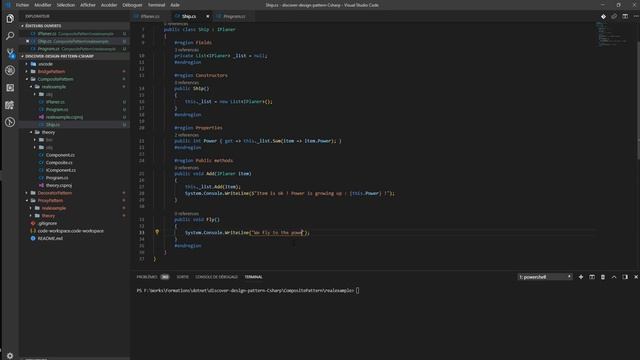This screenshot has height=360, width=640.
Task: Select Program.cs in open editors list
Action: (x=75, y=49)
